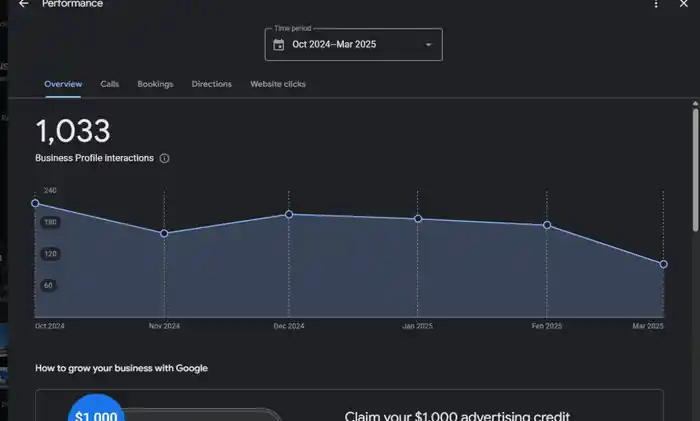Click the vertical scrollbar thumb
700x421 pixels.
coord(695,170)
